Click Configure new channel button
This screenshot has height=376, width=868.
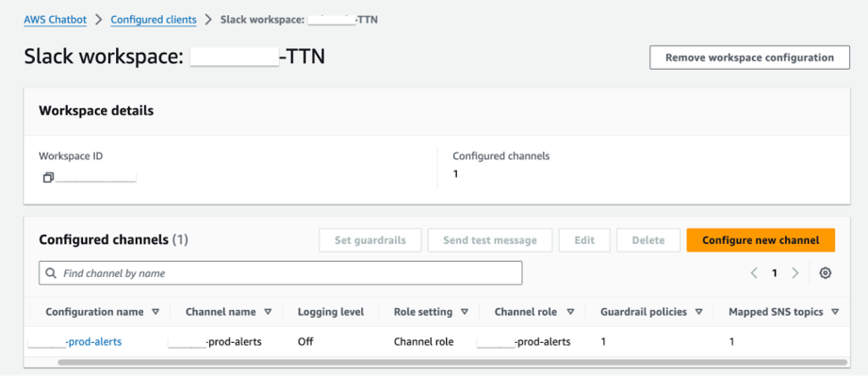tap(761, 240)
